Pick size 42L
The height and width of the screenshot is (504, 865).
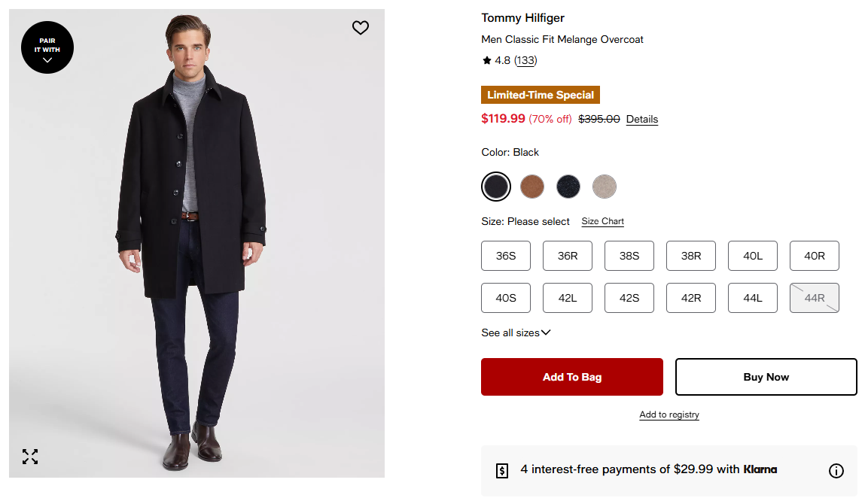click(568, 298)
